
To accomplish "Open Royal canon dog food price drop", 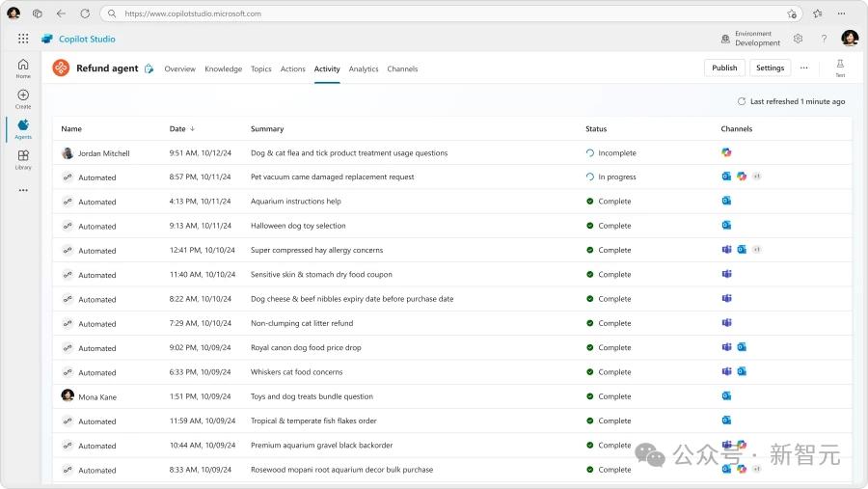I will click(x=306, y=347).
